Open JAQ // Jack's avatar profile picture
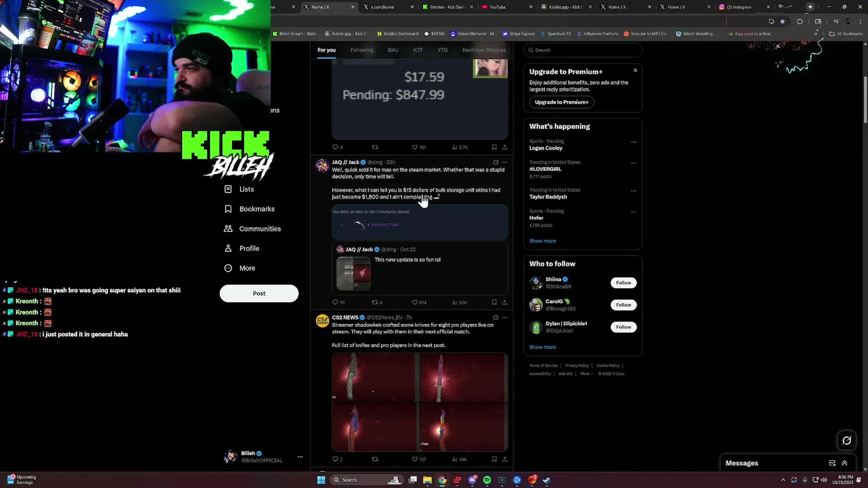 coord(322,165)
